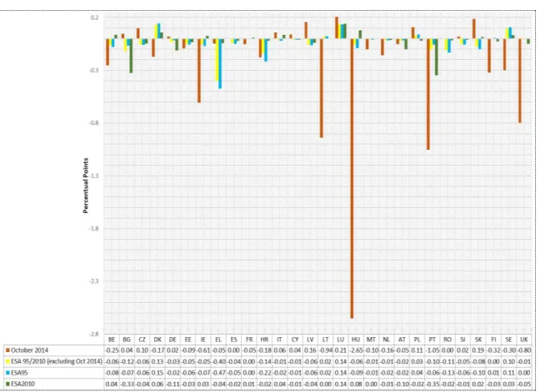
Task: Click the orange IE October 2014 bar
Action: 199,71
